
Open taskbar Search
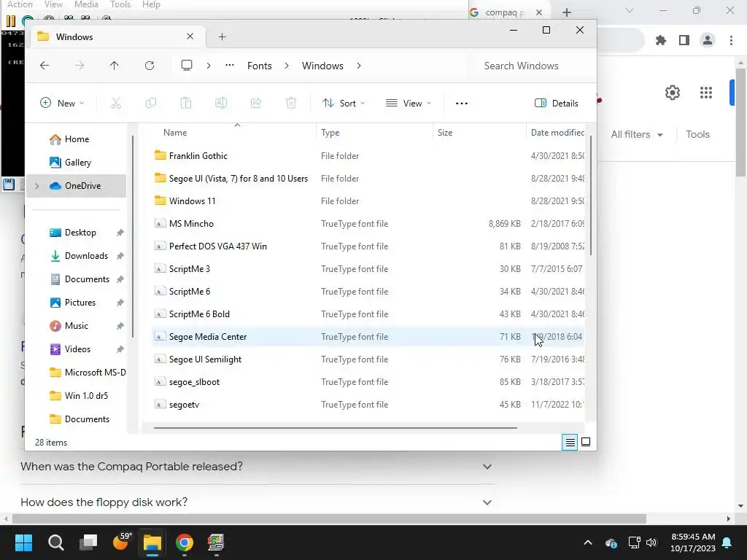55,542
